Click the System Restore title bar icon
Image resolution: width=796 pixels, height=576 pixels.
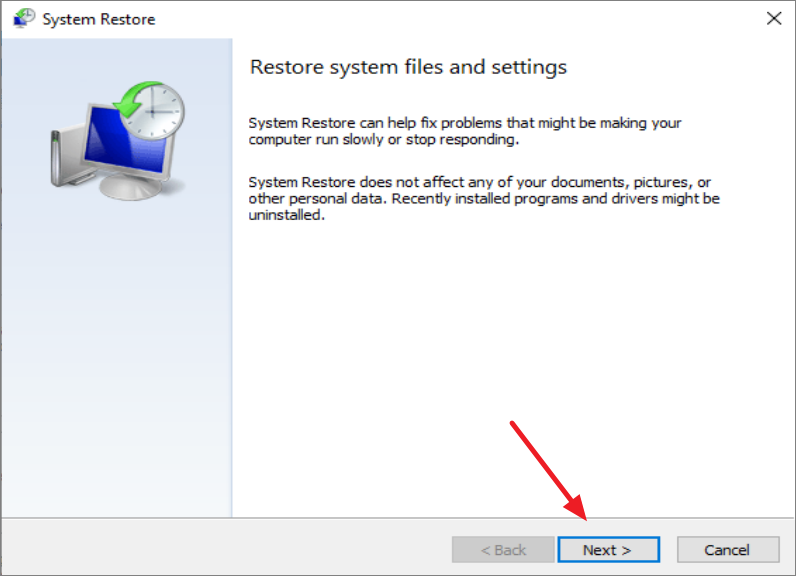(23, 19)
